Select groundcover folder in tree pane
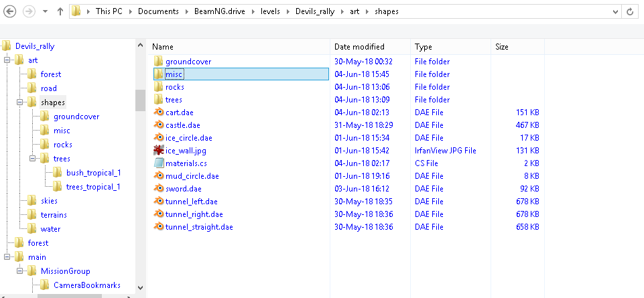Screen dimensions: 644x298 (76, 117)
